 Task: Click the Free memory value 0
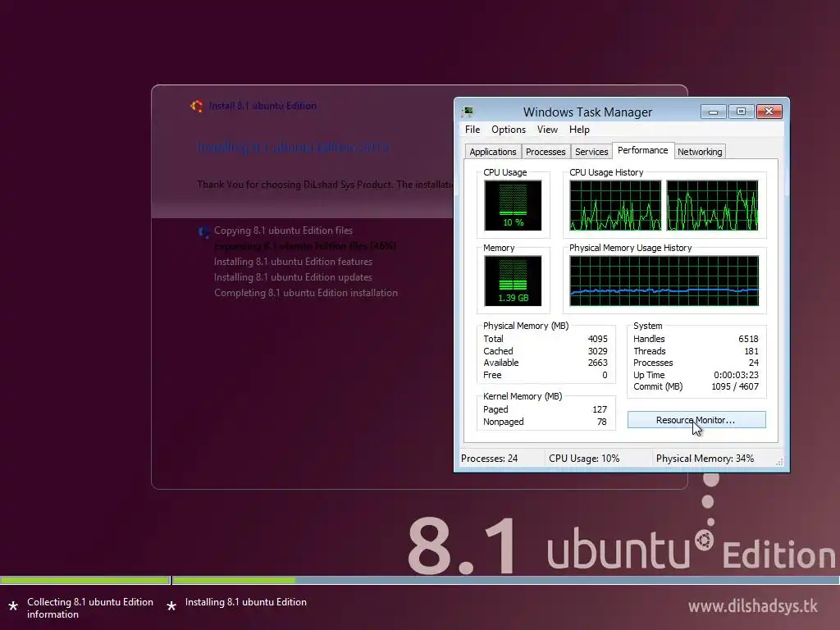pos(605,375)
